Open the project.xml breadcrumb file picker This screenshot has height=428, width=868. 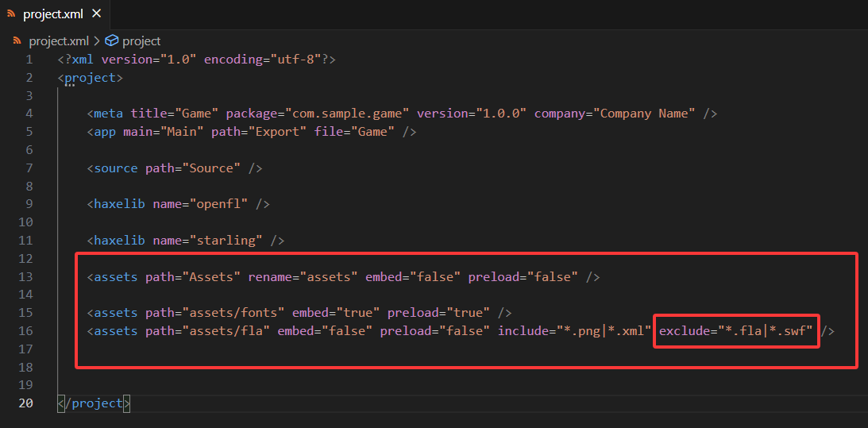[x=59, y=40]
